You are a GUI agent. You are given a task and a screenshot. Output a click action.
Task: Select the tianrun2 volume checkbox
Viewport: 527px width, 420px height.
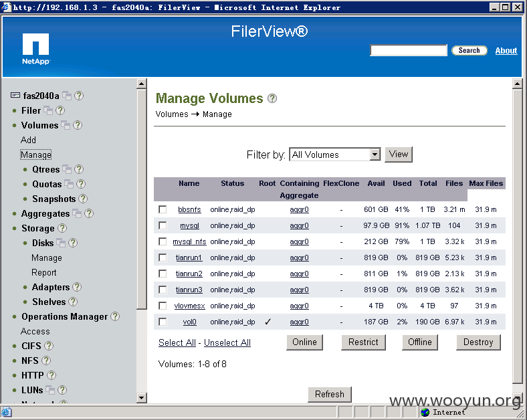[x=163, y=274]
